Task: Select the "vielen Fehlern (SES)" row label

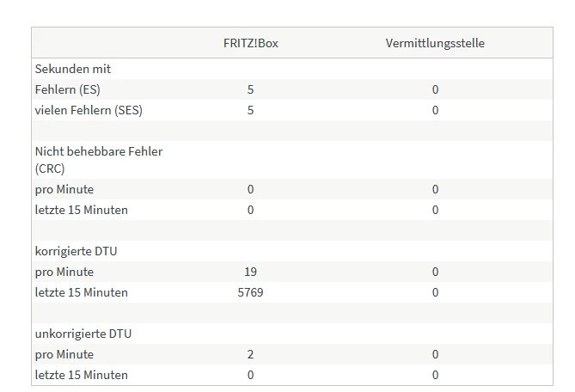Action: coord(89,110)
